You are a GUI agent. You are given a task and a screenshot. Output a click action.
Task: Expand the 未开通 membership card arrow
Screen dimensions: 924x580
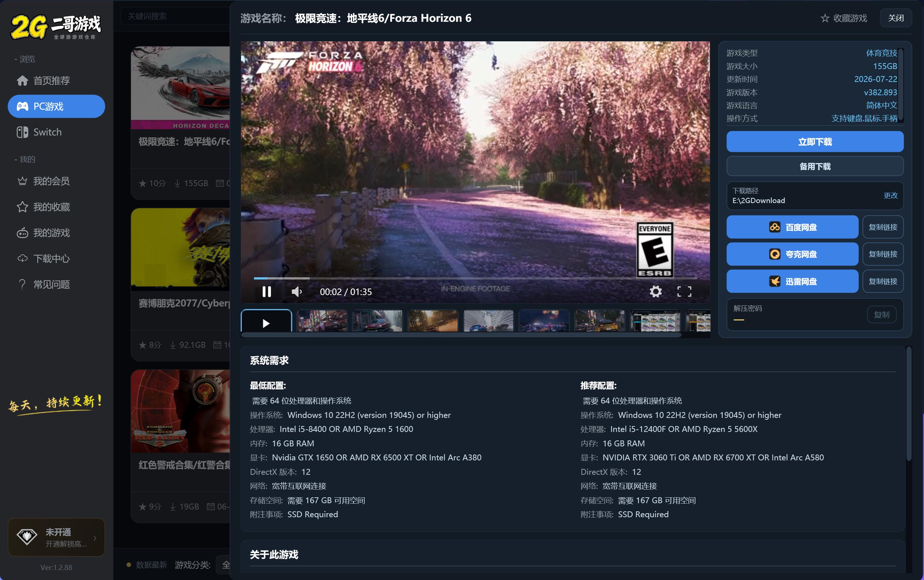click(95, 538)
